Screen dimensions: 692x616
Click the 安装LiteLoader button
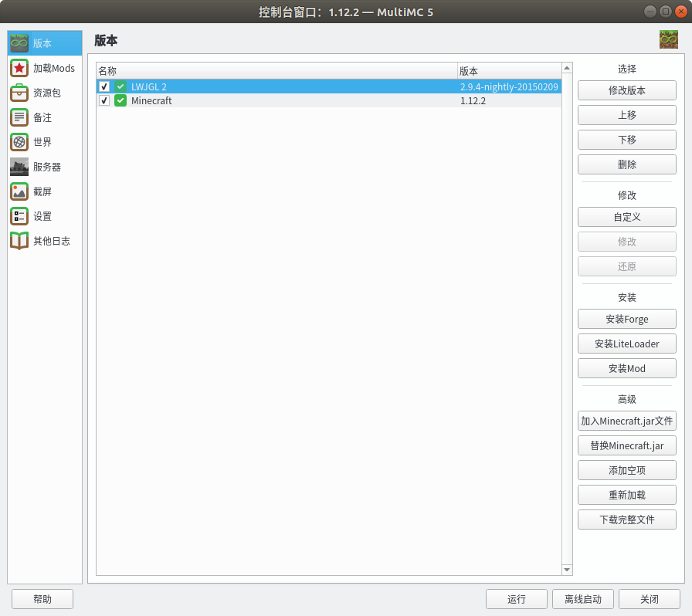(626, 344)
